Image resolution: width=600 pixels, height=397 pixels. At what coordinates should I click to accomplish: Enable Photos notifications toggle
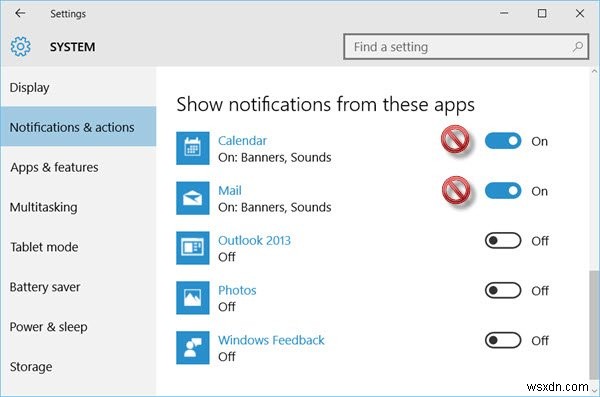tap(503, 290)
